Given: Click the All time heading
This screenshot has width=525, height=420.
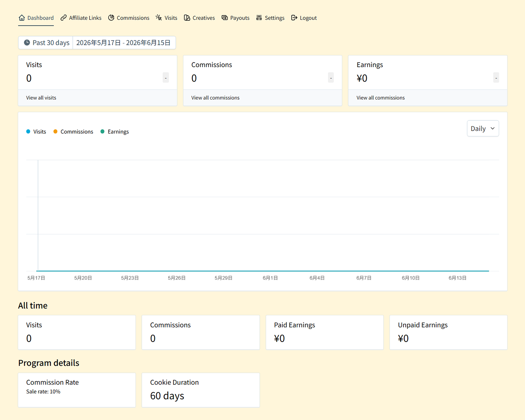Looking at the screenshot, I should click(33, 306).
